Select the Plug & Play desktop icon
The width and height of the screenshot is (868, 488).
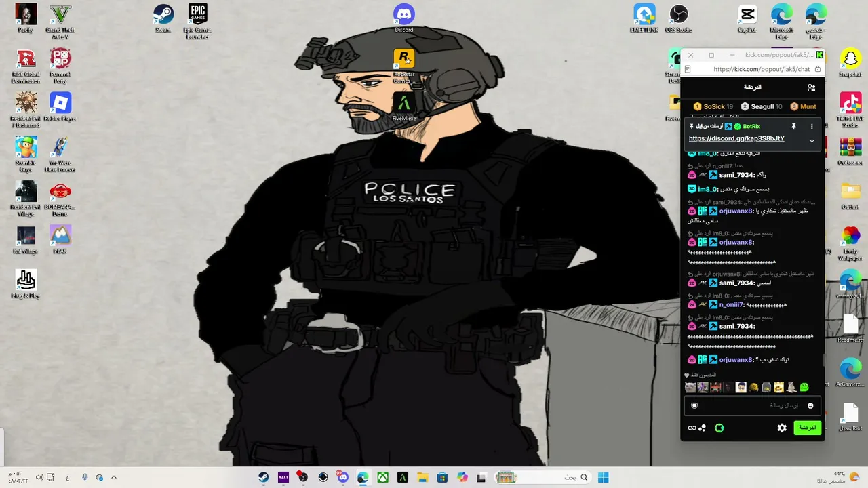pyautogui.click(x=26, y=284)
